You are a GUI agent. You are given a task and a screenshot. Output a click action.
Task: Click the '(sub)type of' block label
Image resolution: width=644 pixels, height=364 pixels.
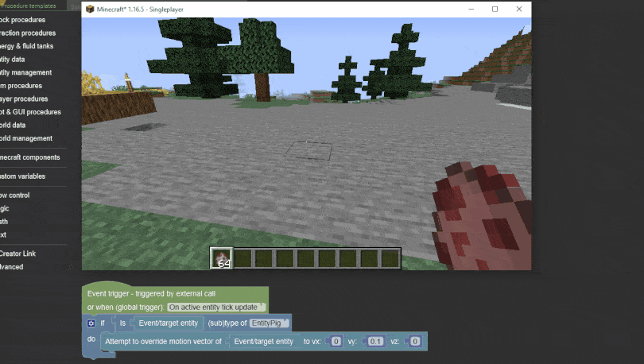coord(227,323)
